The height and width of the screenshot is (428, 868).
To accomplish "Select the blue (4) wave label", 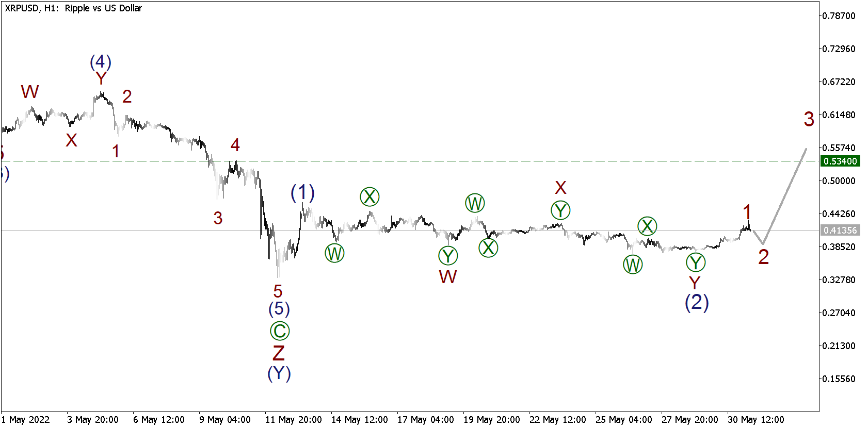I will 101,62.
